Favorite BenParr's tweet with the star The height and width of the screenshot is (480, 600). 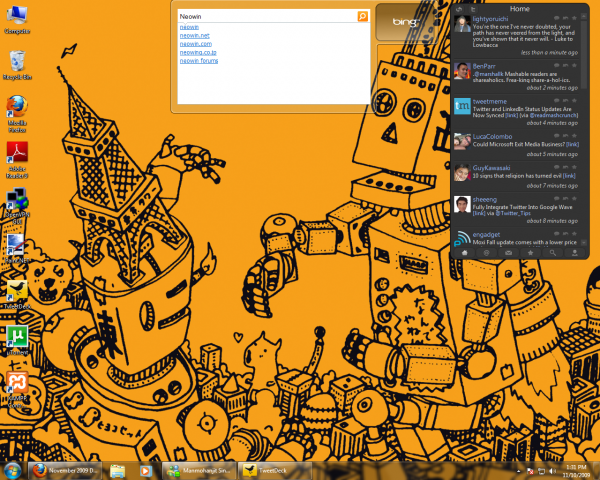tap(574, 65)
